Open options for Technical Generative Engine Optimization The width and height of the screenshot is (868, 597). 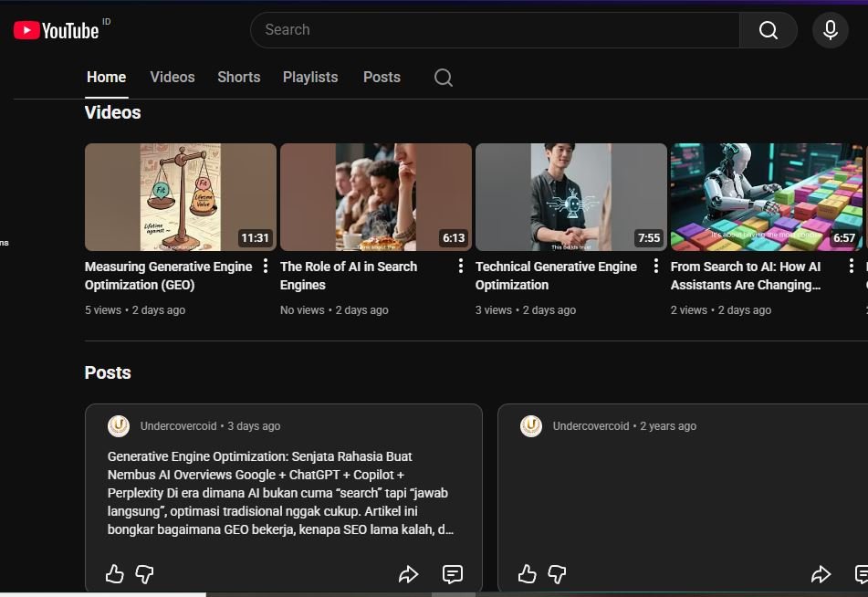click(x=656, y=266)
